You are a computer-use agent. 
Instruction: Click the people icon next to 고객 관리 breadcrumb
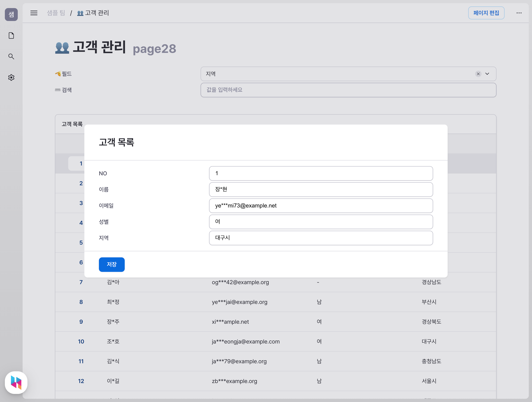pyautogui.click(x=80, y=13)
